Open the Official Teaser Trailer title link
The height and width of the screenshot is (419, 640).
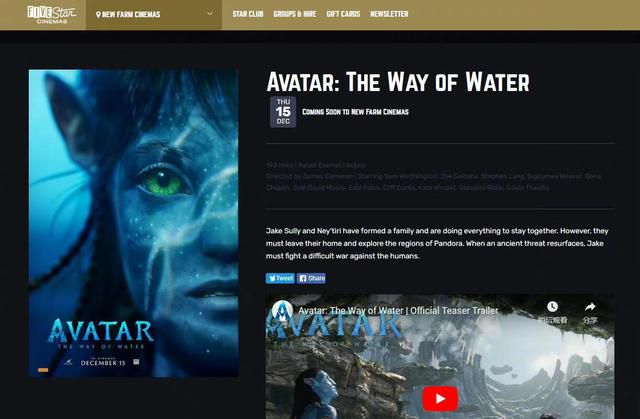click(x=398, y=310)
